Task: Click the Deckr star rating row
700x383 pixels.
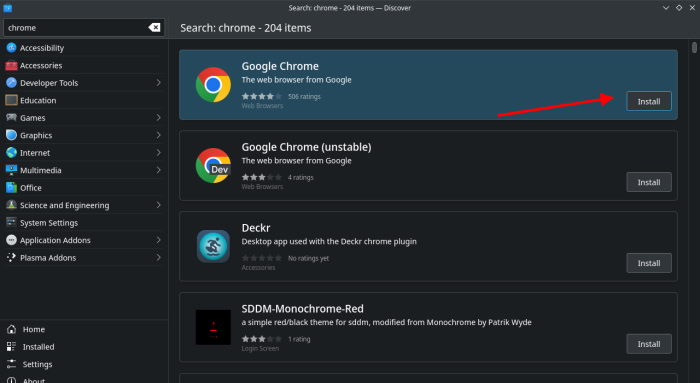Action: pos(262,258)
